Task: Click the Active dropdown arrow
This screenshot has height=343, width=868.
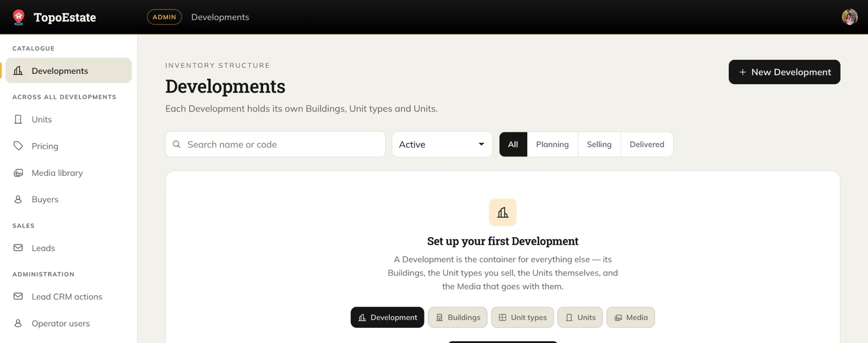Action: (x=481, y=144)
